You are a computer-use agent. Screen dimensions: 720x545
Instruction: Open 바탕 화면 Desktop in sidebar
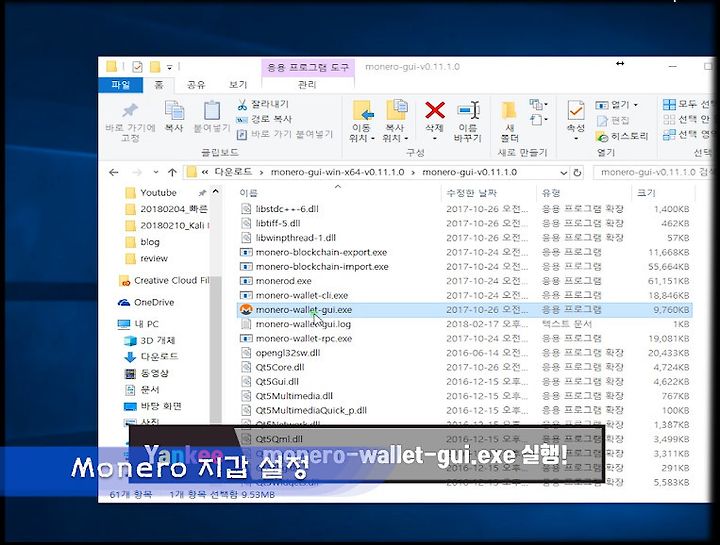pos(161,406)
